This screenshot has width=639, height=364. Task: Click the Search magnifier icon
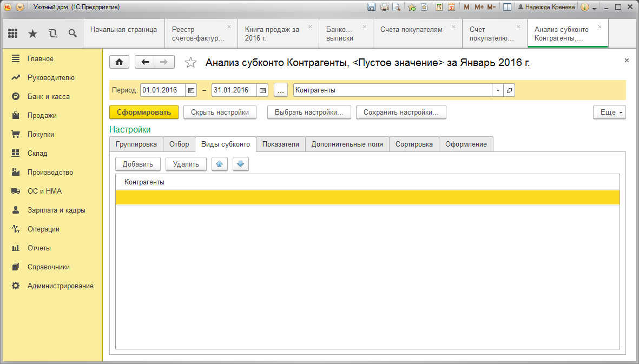click(73, 34)
